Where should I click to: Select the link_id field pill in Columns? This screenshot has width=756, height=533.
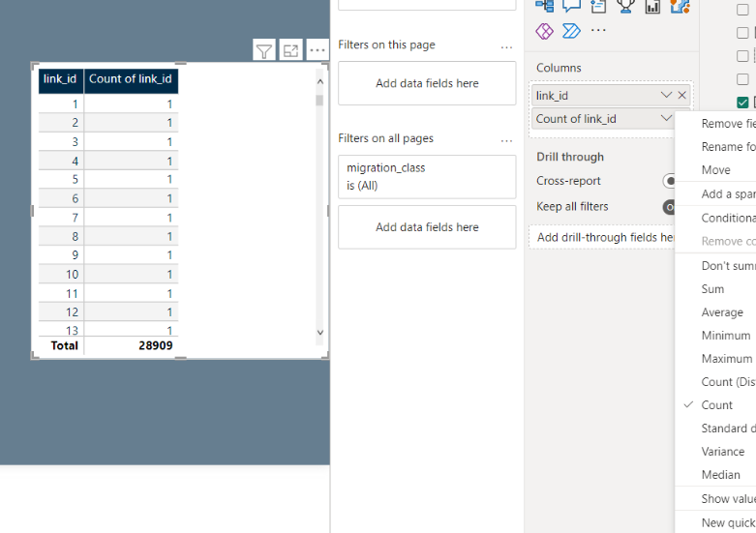click(611, 96)
